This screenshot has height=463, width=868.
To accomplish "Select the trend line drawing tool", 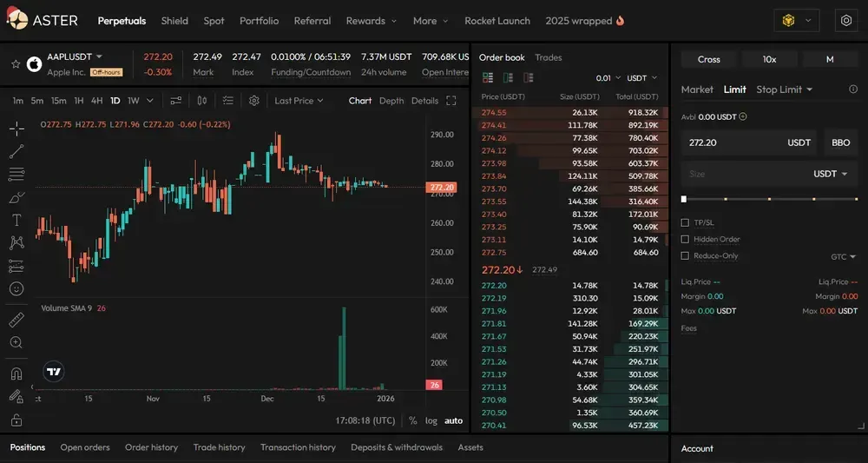I will coord(16,151).
